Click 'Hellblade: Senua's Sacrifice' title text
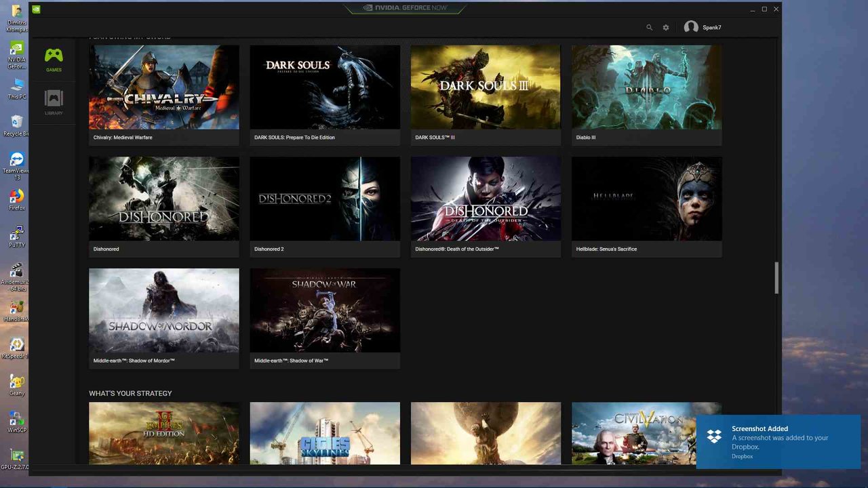Image resolution: width=868 pixels, height=488 pixels. click(606, 249)
